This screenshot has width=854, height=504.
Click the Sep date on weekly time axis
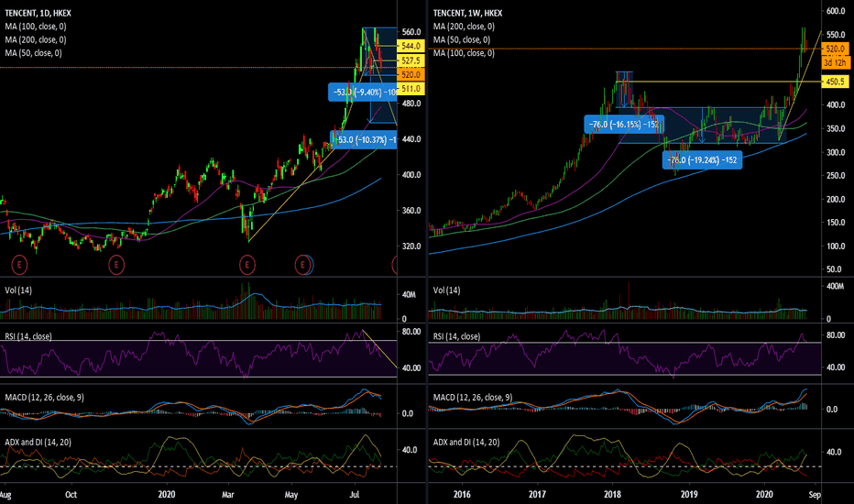815,495
